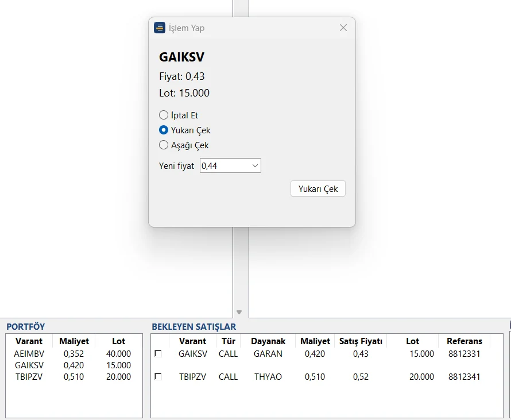Click the GAIKSV warrant name in Bekleyen Satışlar
This screenshot has width=511, height=420.
point(192,354)
